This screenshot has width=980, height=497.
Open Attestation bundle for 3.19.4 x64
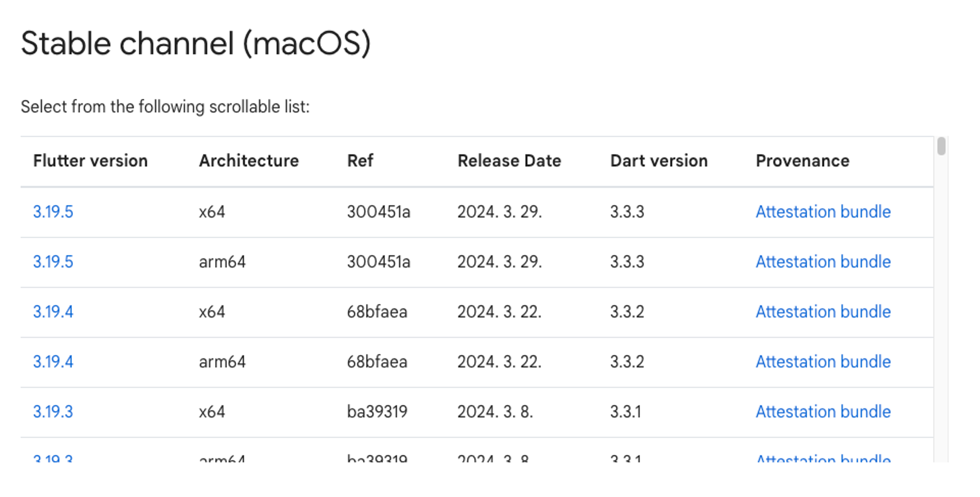[823, 312]
